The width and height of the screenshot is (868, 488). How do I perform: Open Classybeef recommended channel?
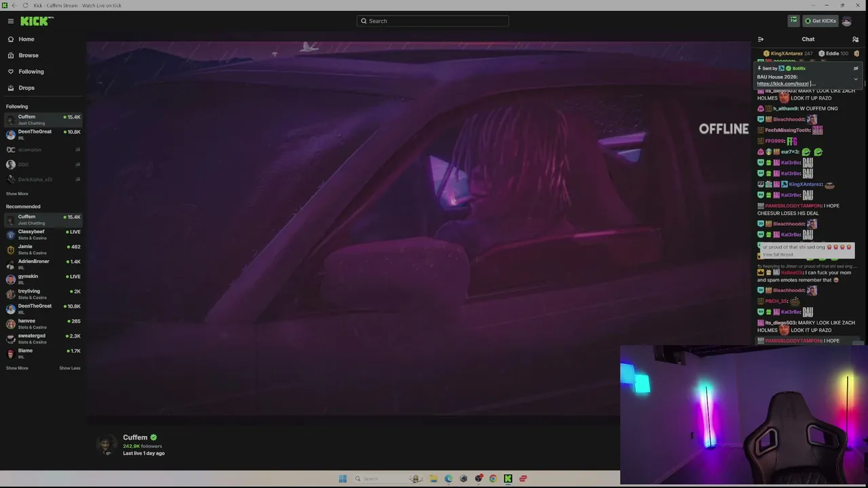pyautogui.click(x=43, y=235)
